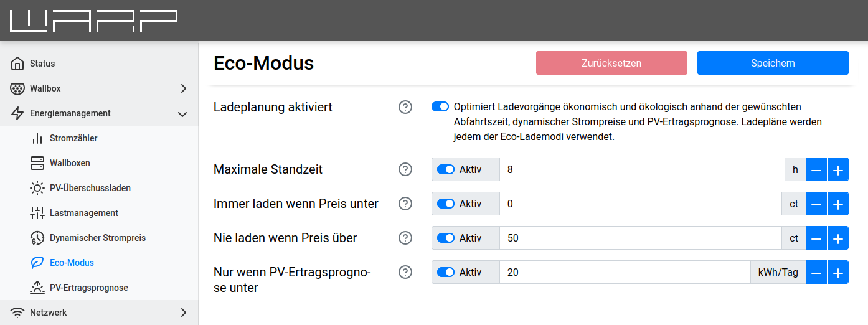Screen dimensions: 868x325
Task: Disable the Ladeplanung aktiviert switch
Action: [x=440, y=106]
